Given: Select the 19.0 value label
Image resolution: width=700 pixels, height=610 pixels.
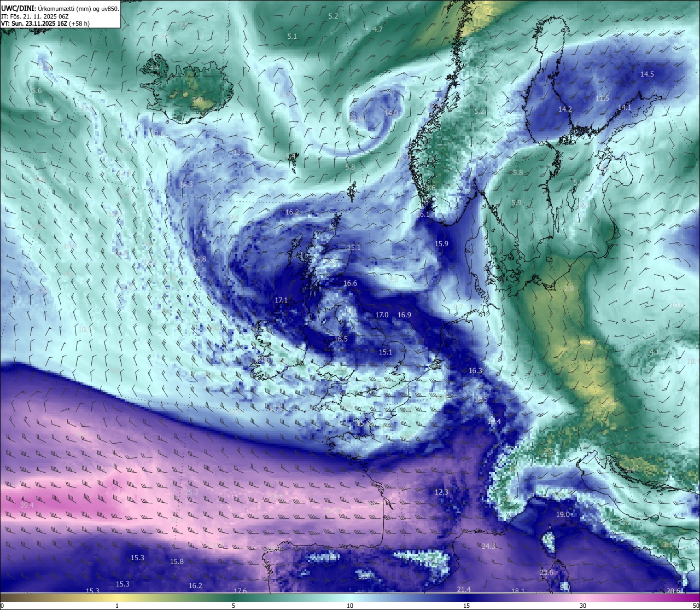Looking at the screenshot, I should pos(563,515).
